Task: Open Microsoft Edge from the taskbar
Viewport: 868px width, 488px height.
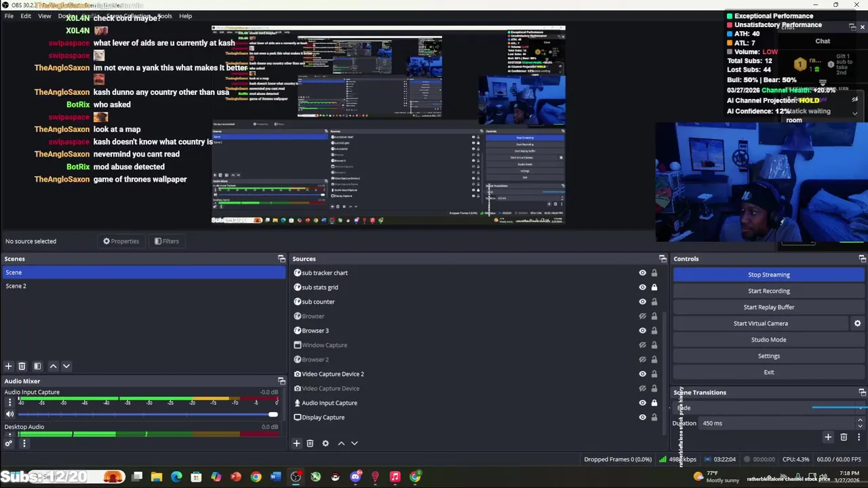Action: (176, 477)
